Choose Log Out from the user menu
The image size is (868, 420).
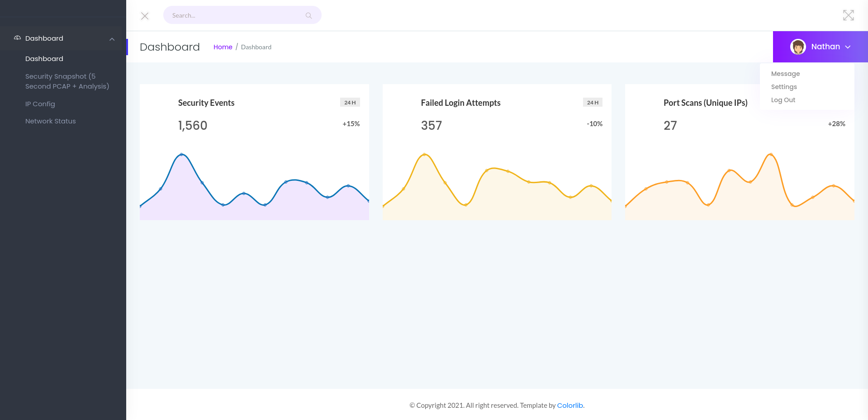coord(783,100)
